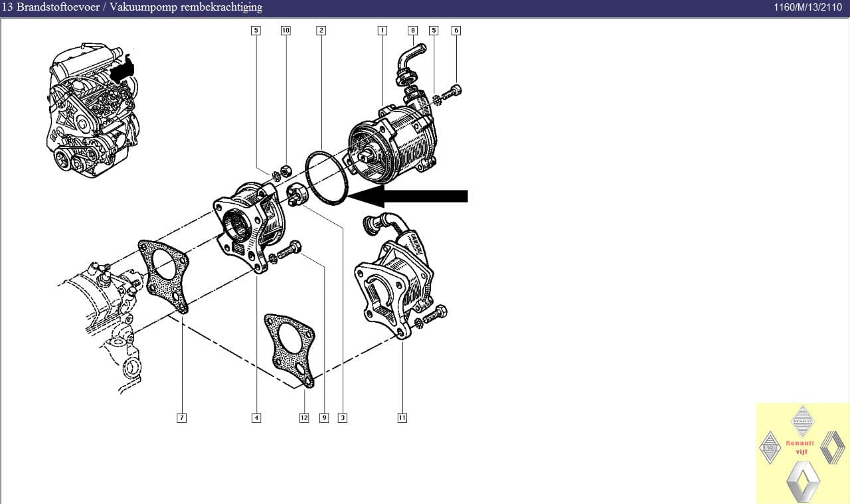Select callout number 7 at the bottom left

(181, 418)
